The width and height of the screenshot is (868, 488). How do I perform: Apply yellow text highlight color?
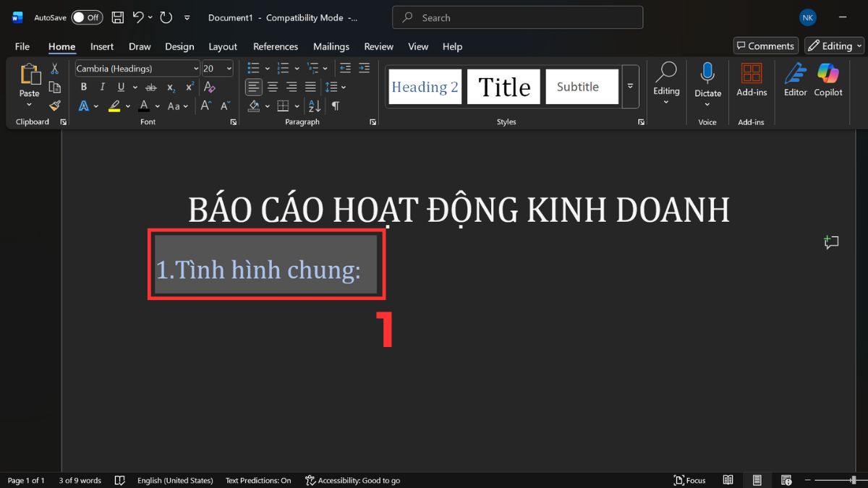(114, 106)
